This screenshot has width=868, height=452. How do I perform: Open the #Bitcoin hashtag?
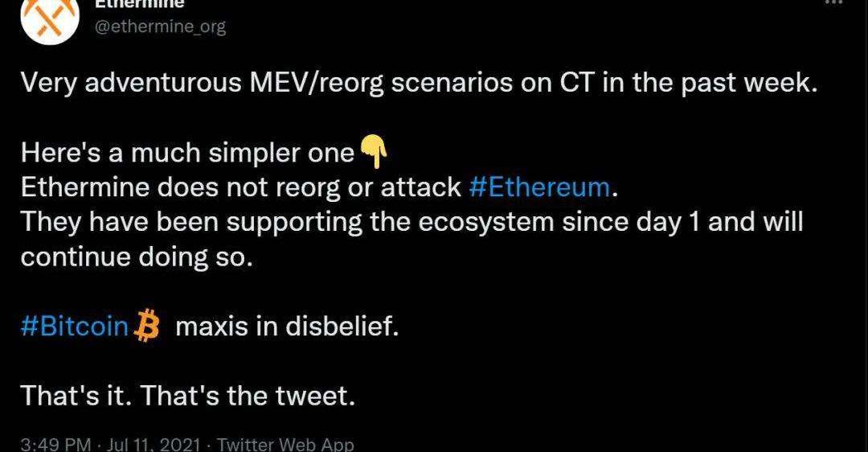point(75,327)
